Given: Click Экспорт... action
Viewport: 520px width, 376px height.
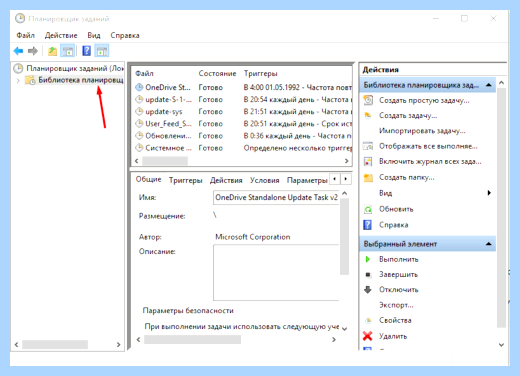Looking at the screenshot, I should (x=396, y=305).
